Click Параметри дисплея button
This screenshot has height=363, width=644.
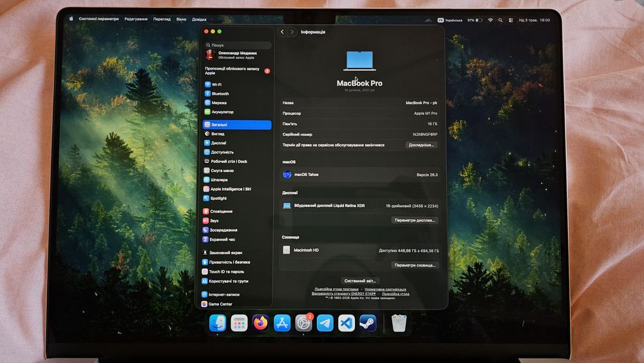click(415, 221)
